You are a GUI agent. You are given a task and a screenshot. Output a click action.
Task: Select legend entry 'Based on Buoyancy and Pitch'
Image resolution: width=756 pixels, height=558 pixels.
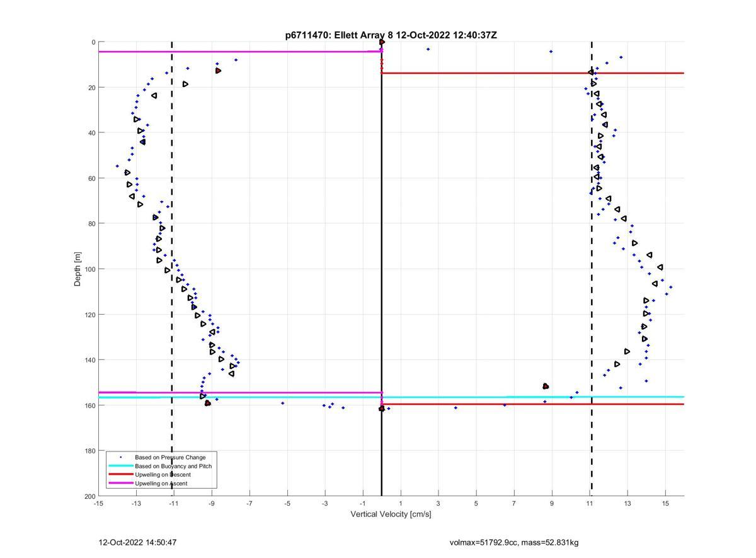point(173,466)
